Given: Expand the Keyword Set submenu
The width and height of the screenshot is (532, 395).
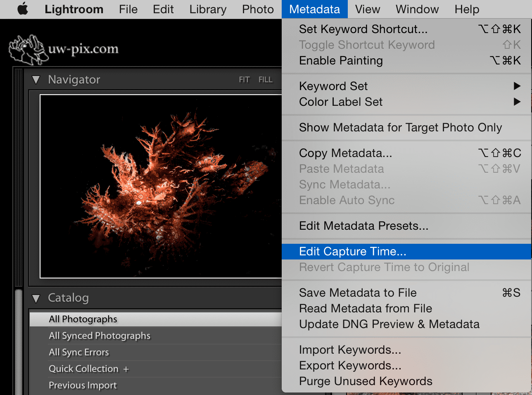Looking at the screenshot, I should pyautogui.click(x=406, y=86).
